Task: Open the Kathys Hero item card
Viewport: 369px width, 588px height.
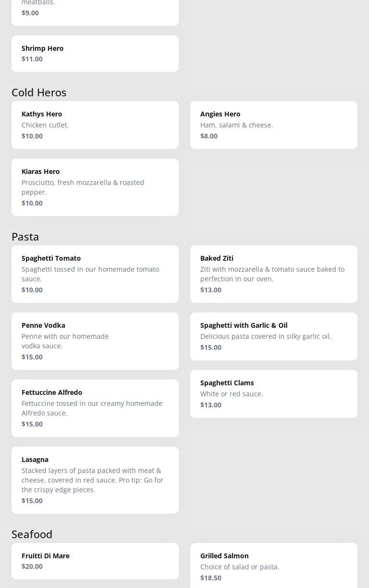Action: (95, 125)
